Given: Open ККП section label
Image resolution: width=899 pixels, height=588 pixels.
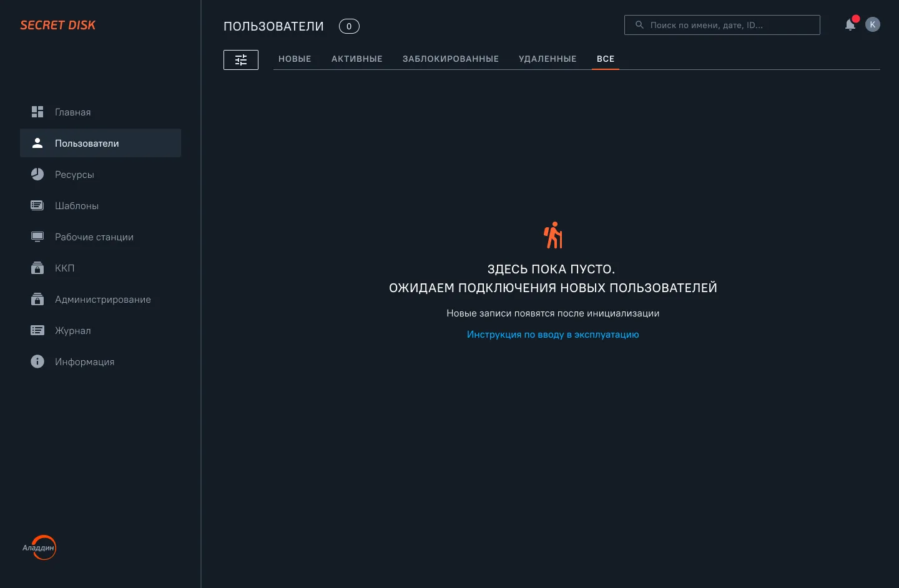Looking at the screenshot, I should (65, 268).
